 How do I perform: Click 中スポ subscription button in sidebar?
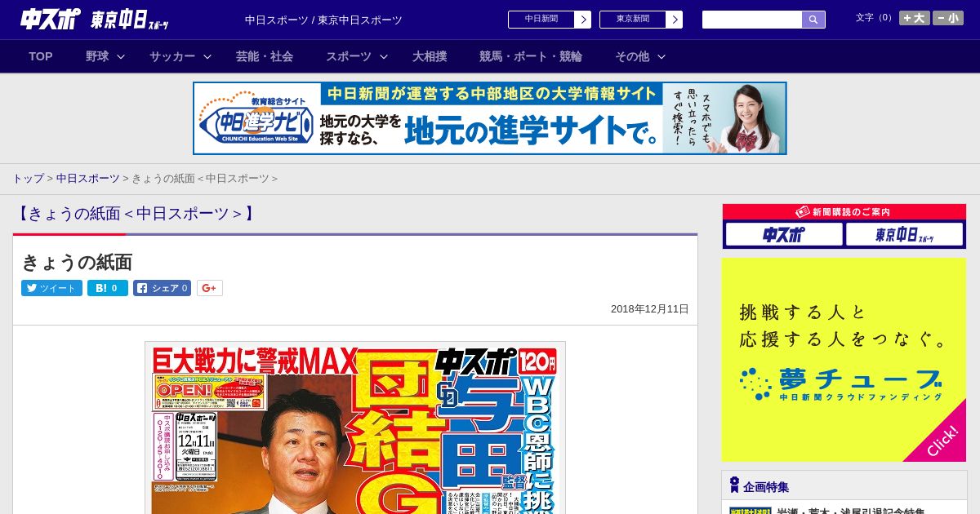(x=784, y=235)
